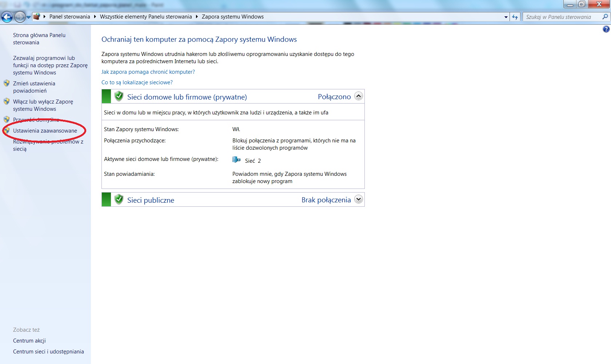Click the refresh button beside address bar
The width and height of the screenshot is (611, 364).
[x=515, y=17]
